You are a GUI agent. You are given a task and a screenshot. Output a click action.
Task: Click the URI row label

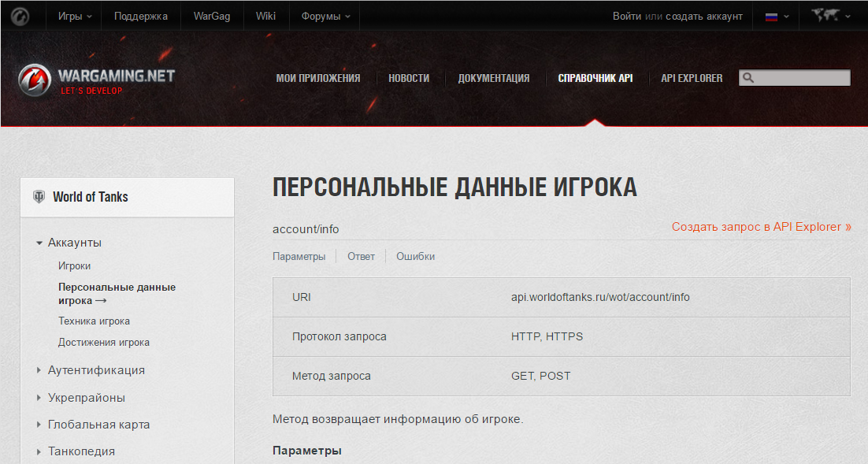[x=301, y=297]
